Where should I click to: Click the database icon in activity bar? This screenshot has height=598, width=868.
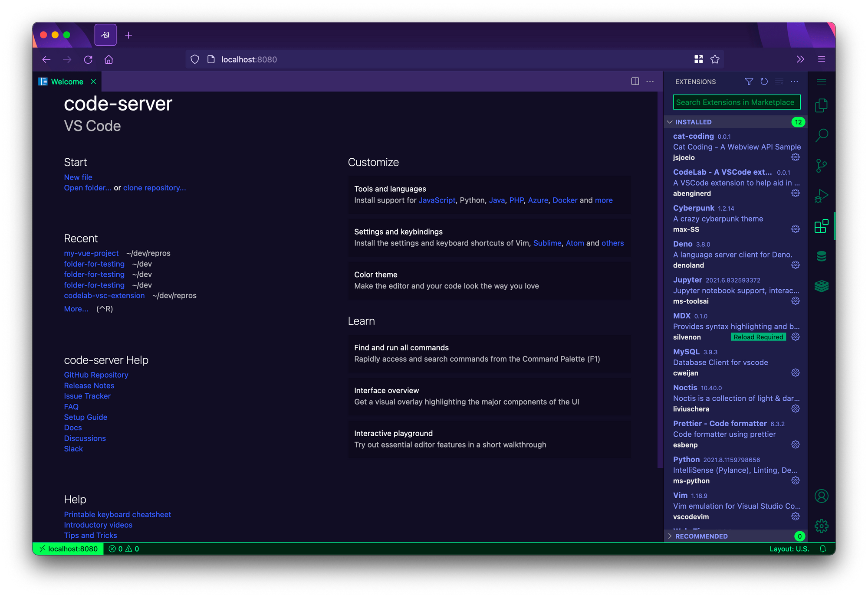tap(821, 256)
